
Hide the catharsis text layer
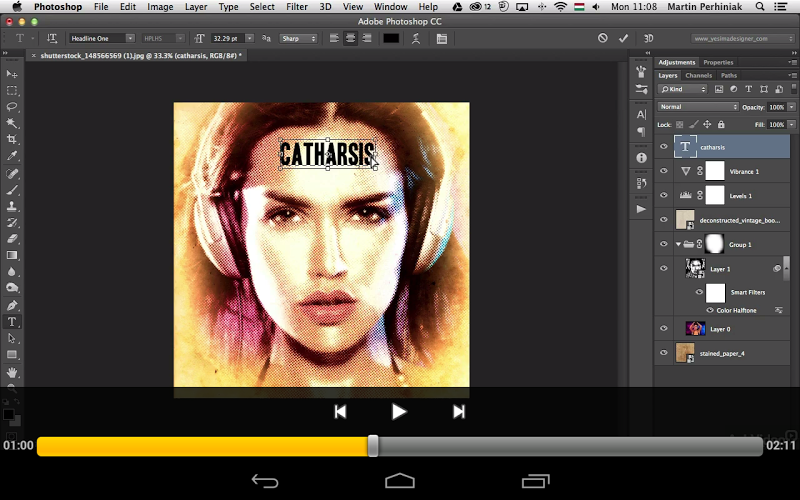(663, 147)
